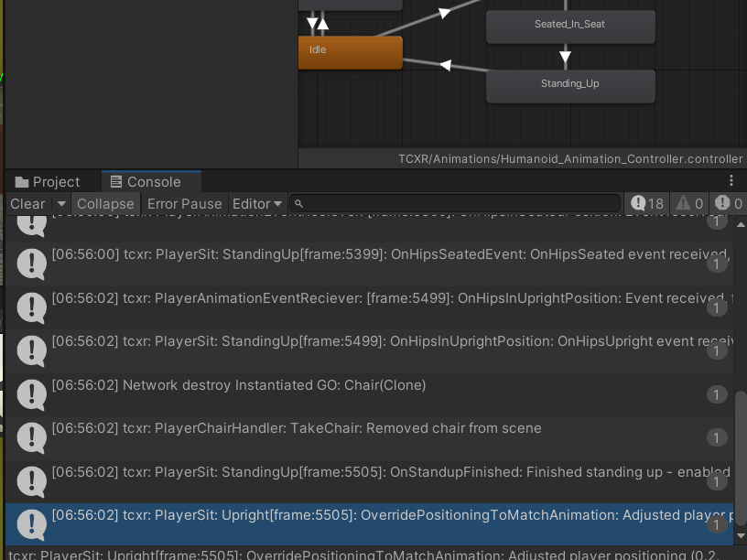This screenshot has width=747, height=560.
Task: Click info icon of TakeChair log entry
Action: 32,437
